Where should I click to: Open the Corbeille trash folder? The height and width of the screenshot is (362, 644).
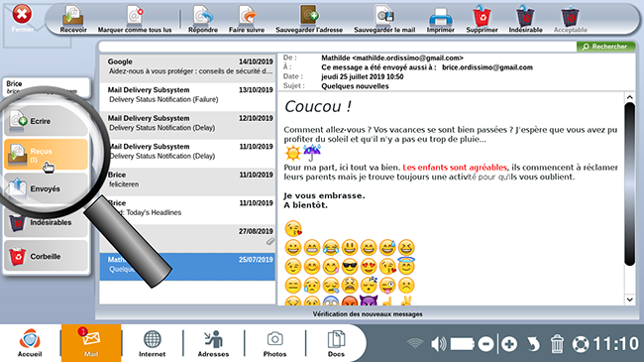click(46, 256)
